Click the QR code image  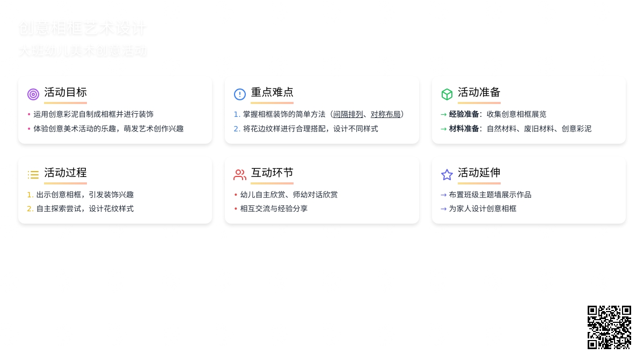[609, 327]
